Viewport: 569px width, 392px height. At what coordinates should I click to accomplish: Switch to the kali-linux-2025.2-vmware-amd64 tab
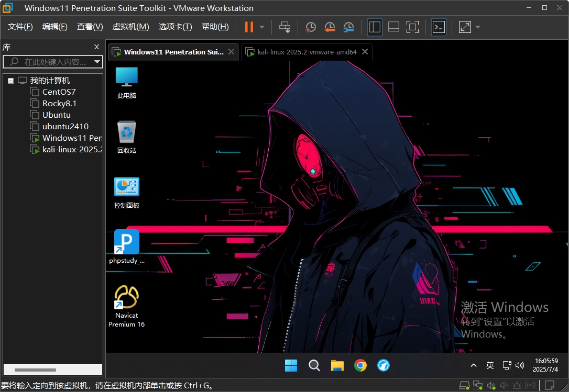(307, 52)
